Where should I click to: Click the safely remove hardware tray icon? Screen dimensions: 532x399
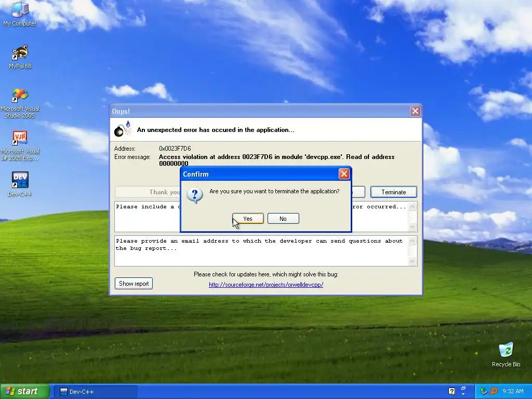[484, 391]
